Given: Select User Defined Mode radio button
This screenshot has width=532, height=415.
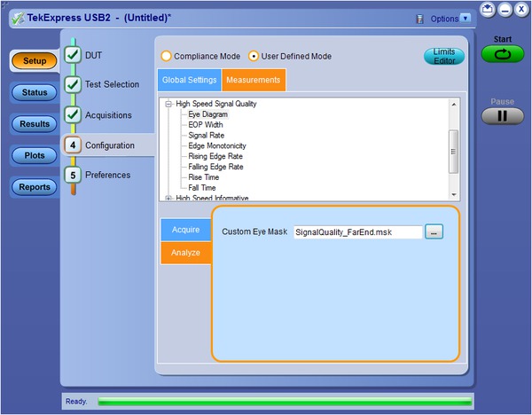Looking at the screenshot, I should [x=254, y=56].
